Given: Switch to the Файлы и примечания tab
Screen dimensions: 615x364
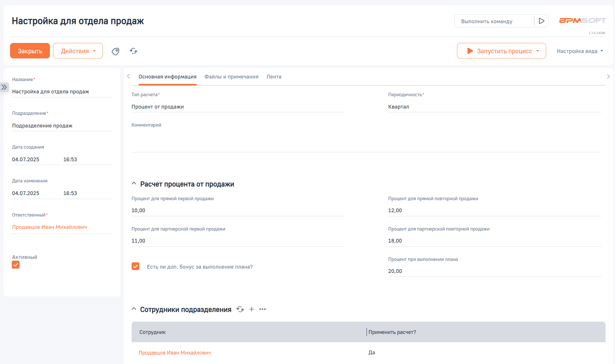Looking at the screenshot, I should click(231, 77).
